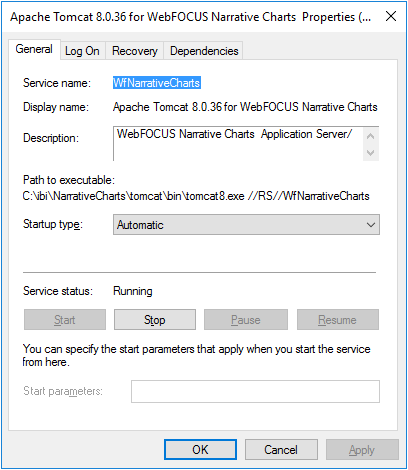Screen dimensions: 408x470
Task: Open the Startup type dropdown
Action: click(246, 225)
